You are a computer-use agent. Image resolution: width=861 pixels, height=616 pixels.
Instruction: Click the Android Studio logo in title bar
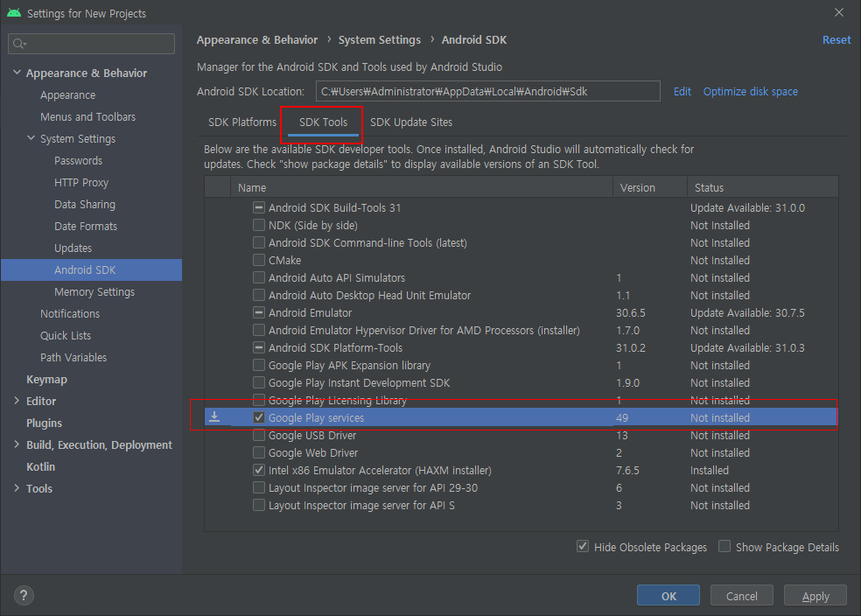pyautogui.click(x=14, y=13)
